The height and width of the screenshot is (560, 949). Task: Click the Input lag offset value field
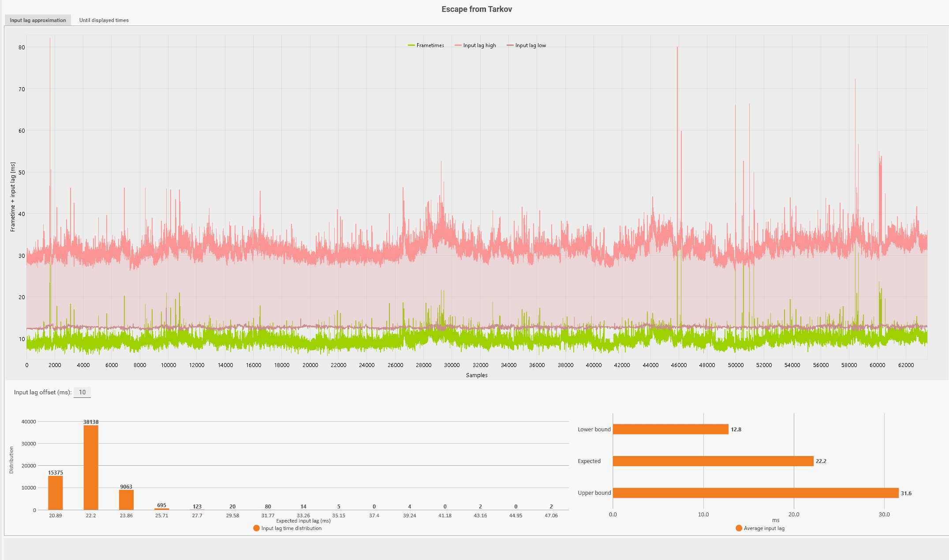click(82, 392)
